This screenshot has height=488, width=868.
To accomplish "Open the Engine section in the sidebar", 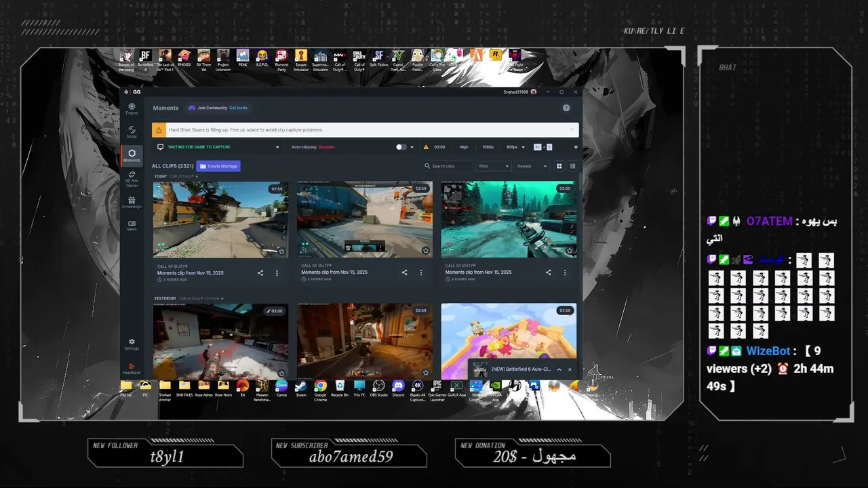I will (132, 108).
